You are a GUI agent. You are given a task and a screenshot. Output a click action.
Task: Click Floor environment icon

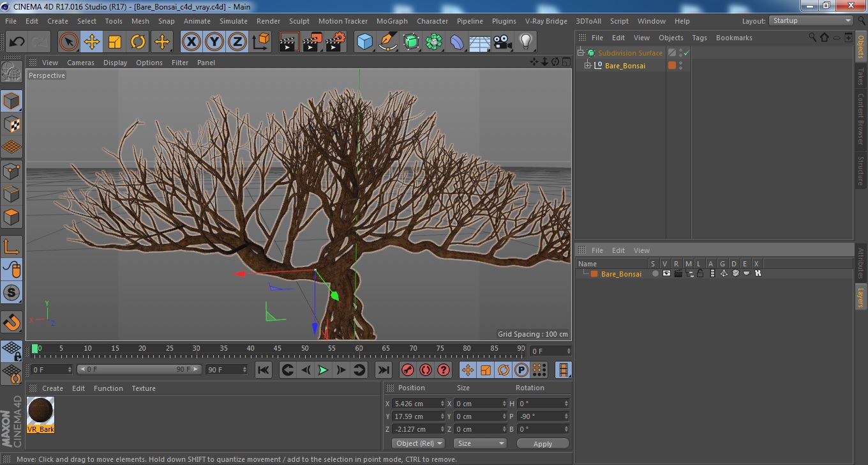click(x=480, y=42)
